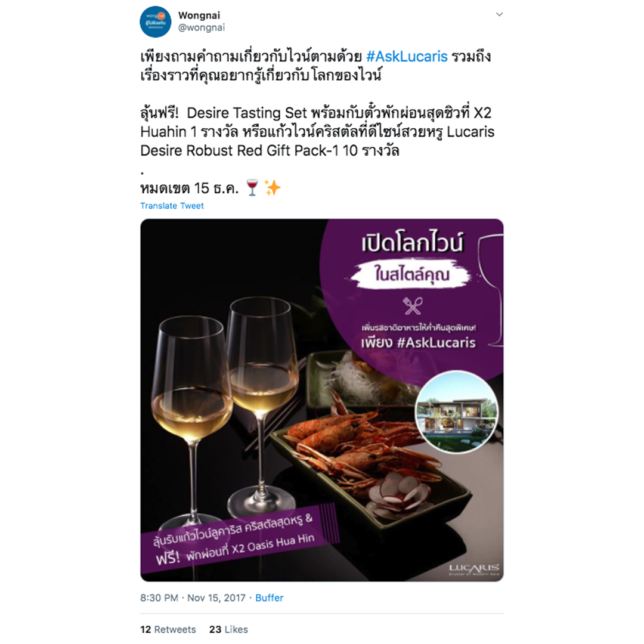Open the attached Lucaris promo image
This screenshot has width=644, height=644.
(x=321, y=400)
